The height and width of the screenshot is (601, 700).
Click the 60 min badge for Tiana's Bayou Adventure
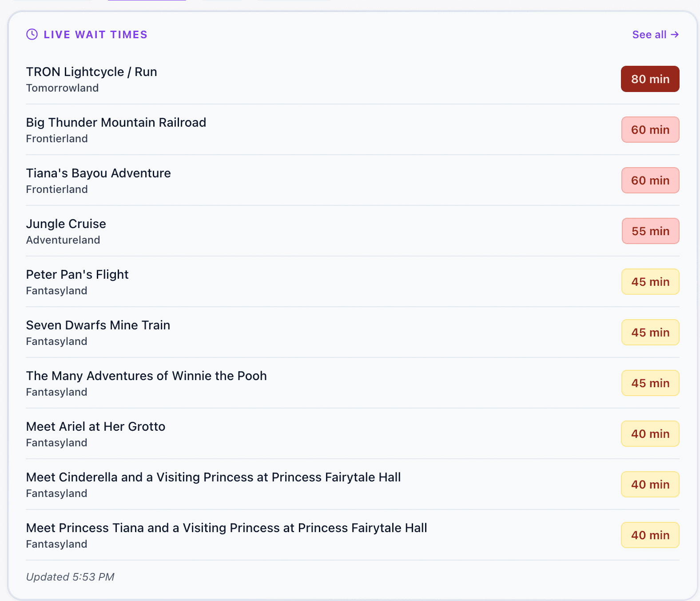click(x=650, y=180)
